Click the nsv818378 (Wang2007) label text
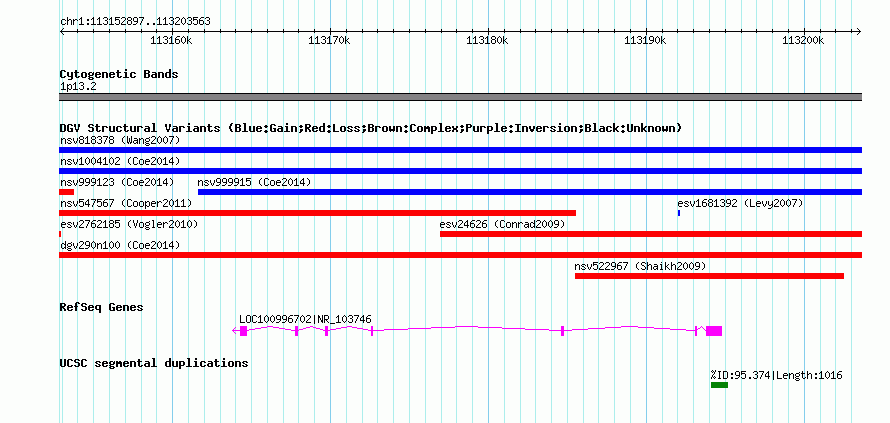 click(120, 140)
